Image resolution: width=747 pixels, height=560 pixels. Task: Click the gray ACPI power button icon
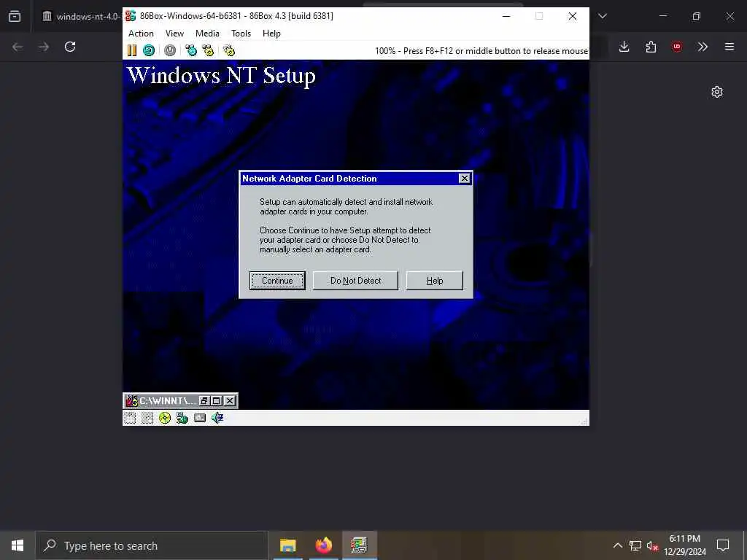(x=170, y=50)
